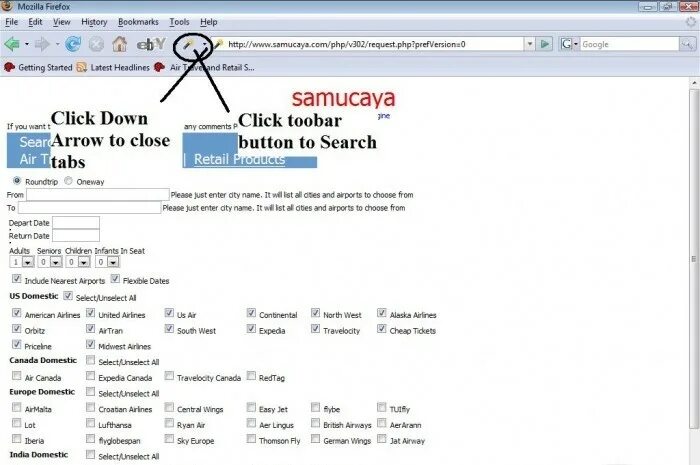Select the Roundtrip radio button

click(x=17, y=181)
